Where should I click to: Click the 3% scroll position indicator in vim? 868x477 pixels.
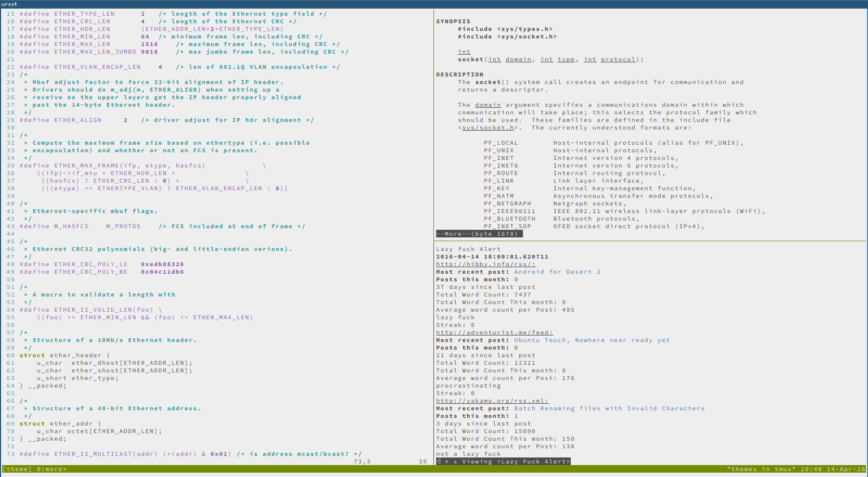point(423,462)
